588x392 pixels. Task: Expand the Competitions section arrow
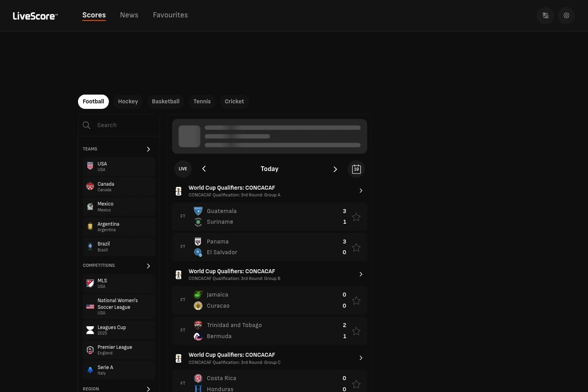148,266
